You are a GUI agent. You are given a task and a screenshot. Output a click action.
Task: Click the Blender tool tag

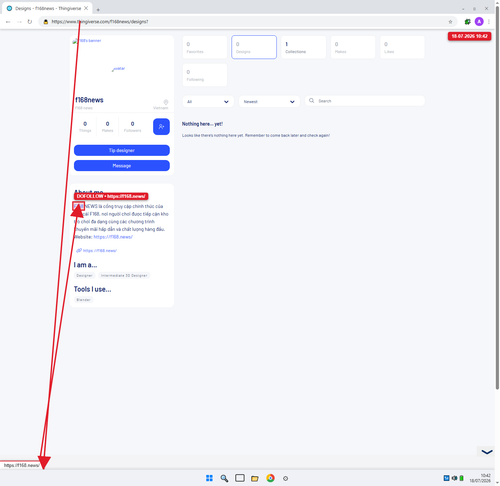pos(83,300)
